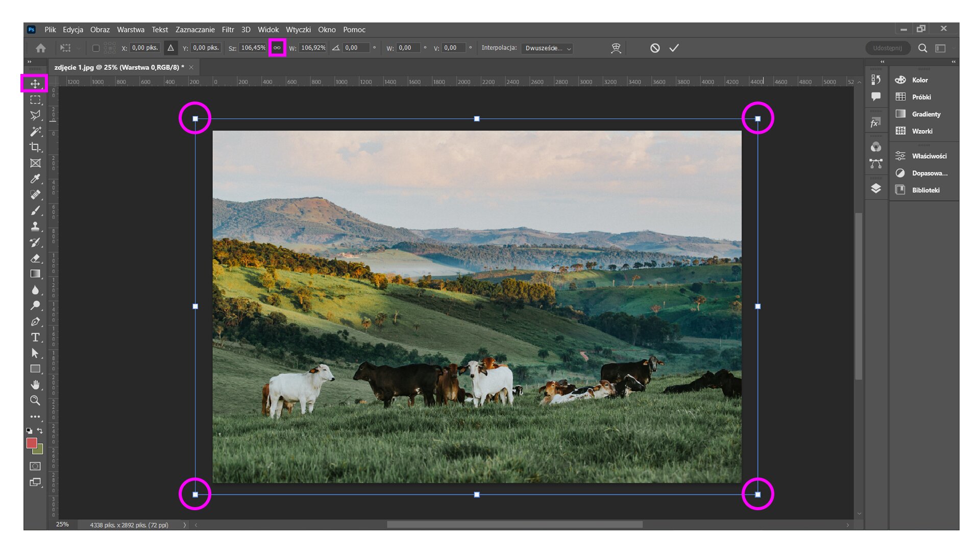The width and height of the screenshot is (980, 551).
Task: Select the Move tool
Action: pos(35,84)
